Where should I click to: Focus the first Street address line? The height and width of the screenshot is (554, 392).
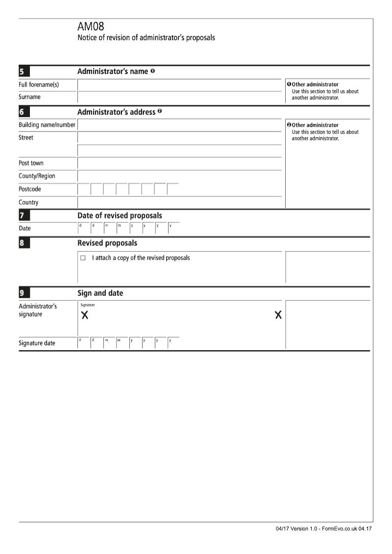(179, 138)
